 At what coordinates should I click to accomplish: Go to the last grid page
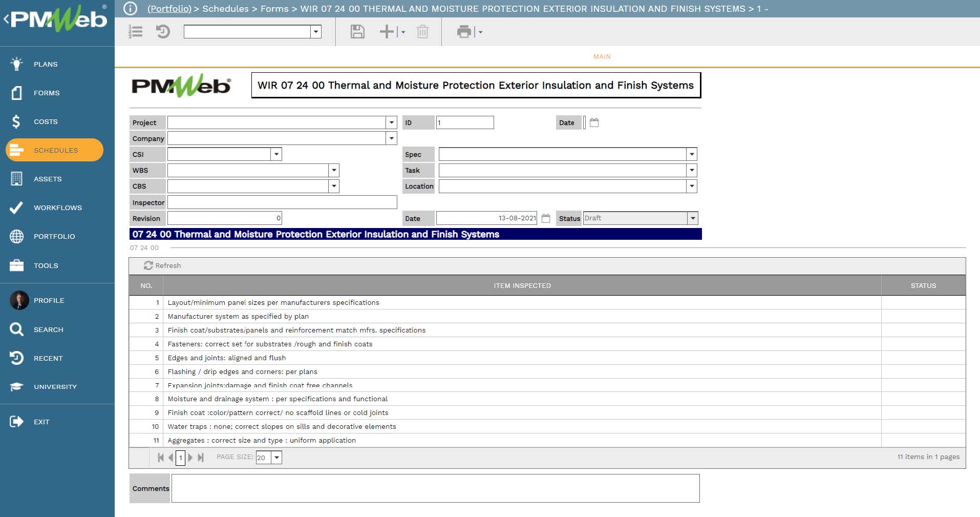pyautogui.click(x=201, y=458)
